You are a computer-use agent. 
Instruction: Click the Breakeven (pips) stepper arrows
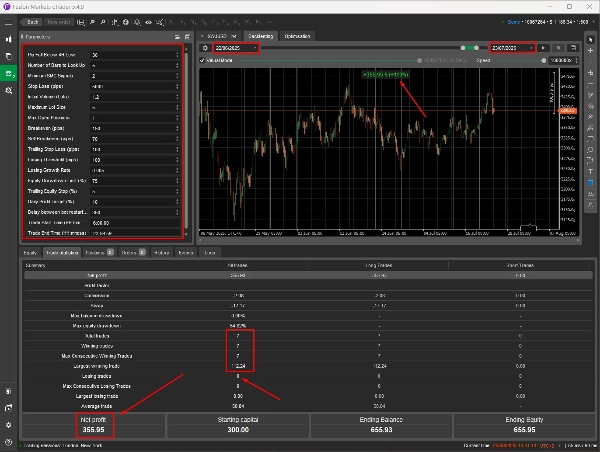pos(177,128)
